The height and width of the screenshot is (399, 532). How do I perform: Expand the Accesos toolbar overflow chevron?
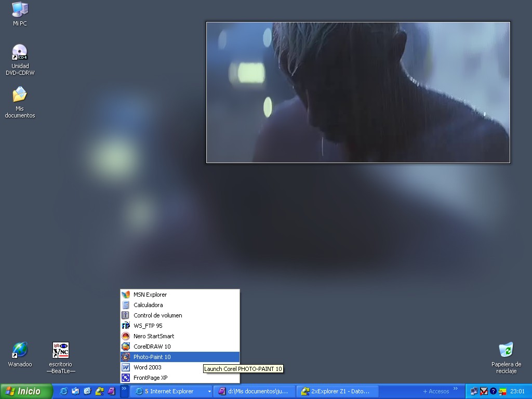click(x=456, y=389)
